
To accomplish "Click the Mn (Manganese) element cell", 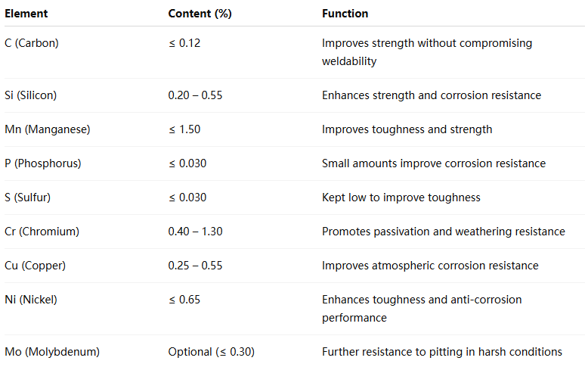I will (48, 129).
